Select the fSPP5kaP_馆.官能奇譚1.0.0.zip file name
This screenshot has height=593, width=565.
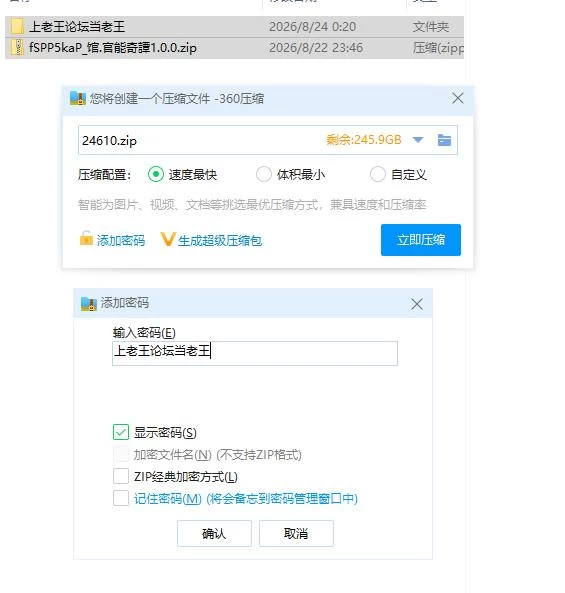pos(113,48)
